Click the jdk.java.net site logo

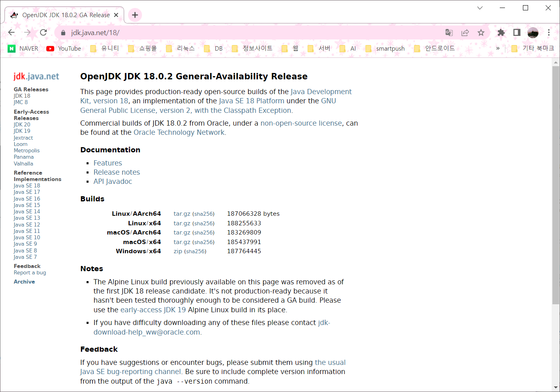pyautogui.click(x=36, y=76)
